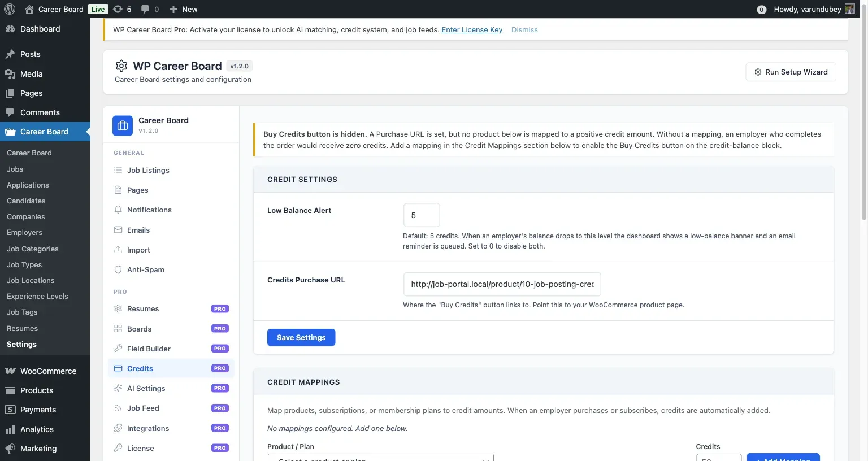This screenshot has width=868, height=461.
Task: Open the Dashboard gauge icon
Action: coord(10,29)
